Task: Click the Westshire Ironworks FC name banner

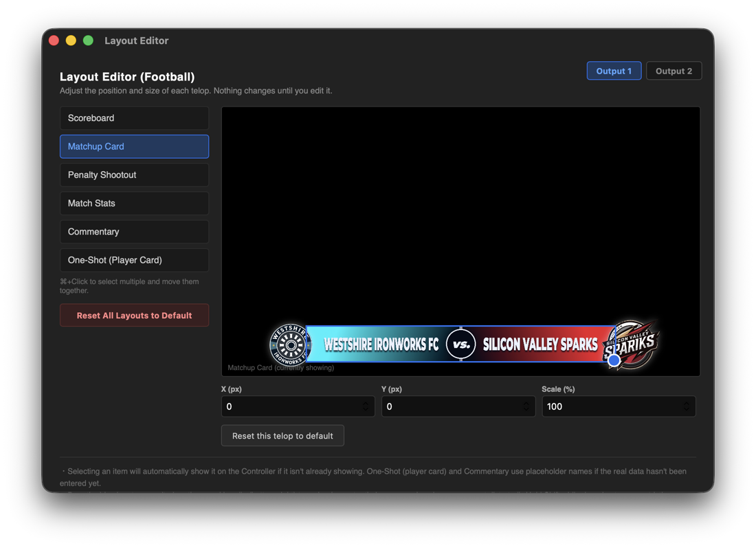Action: (381, 344)
